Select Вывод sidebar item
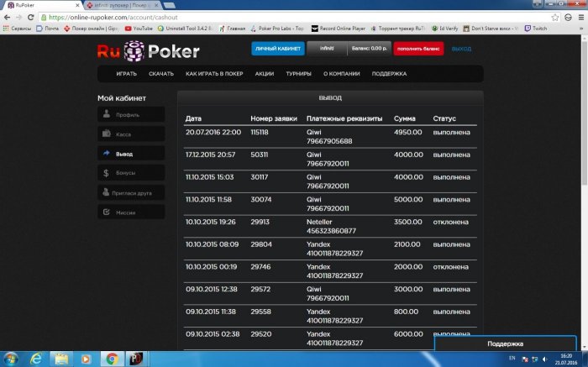588x367 pixels. [131, 154]
